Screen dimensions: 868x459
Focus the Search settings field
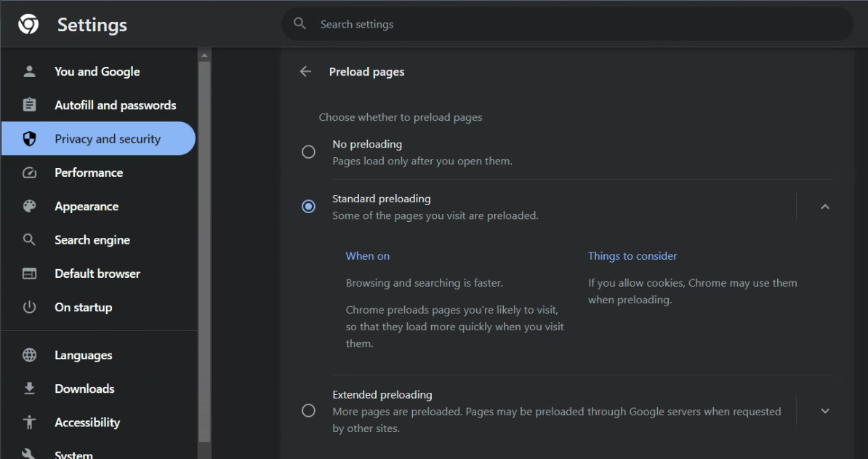pyautogui.click(x=568, y=24)
